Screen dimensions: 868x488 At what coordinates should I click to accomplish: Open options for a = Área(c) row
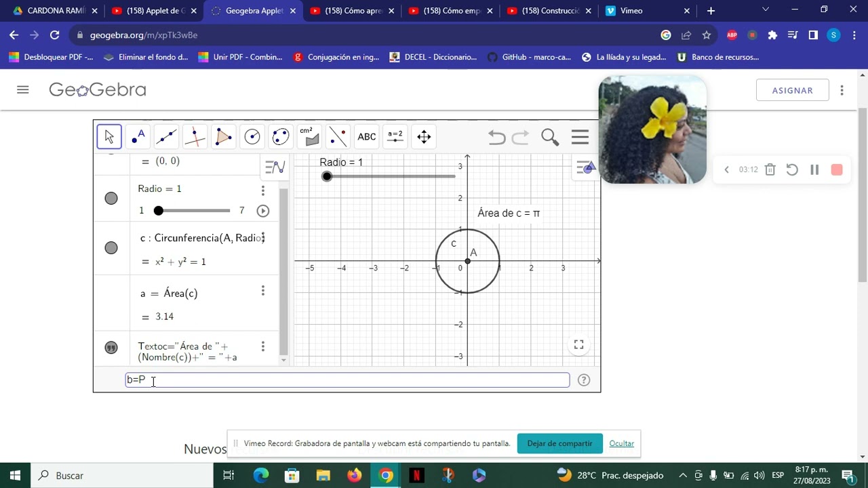point(263,291)
